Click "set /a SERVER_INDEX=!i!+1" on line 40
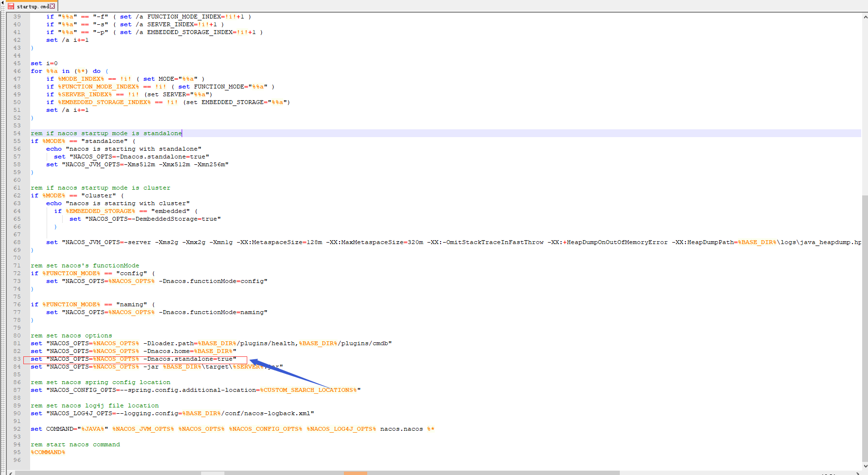 tap(169, 24)
